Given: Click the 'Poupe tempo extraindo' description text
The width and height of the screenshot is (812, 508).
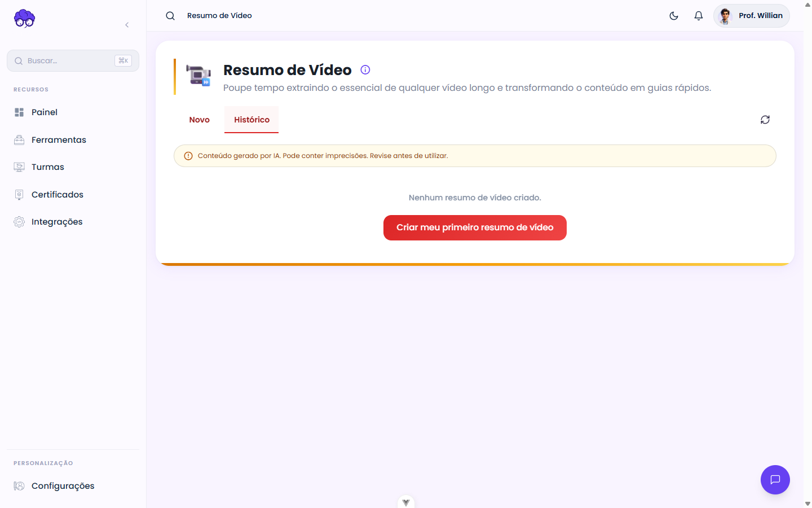Looking at the screenshot, I should point(467,88).
